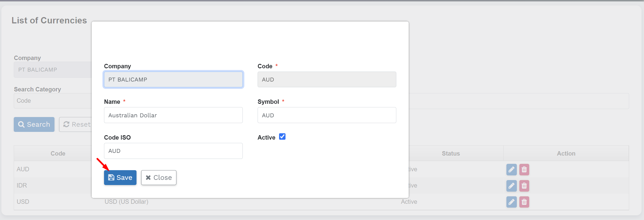Click the disabled Code field
Image resolution: width=644 pixels, height=220 pixels.
(327, 80)
